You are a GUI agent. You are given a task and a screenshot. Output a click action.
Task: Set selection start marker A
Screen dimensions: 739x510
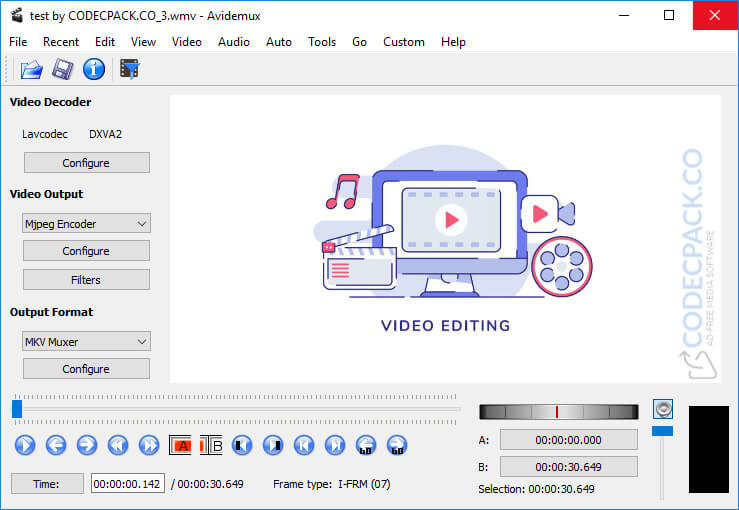click(x=180, y=445)
